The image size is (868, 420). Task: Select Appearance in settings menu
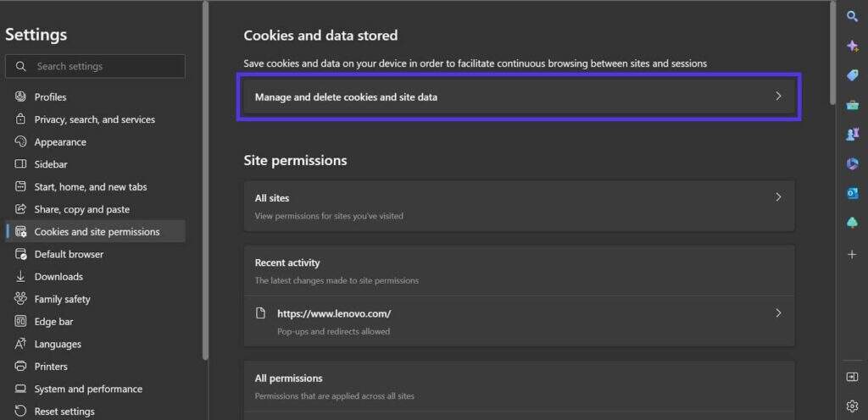60,142
